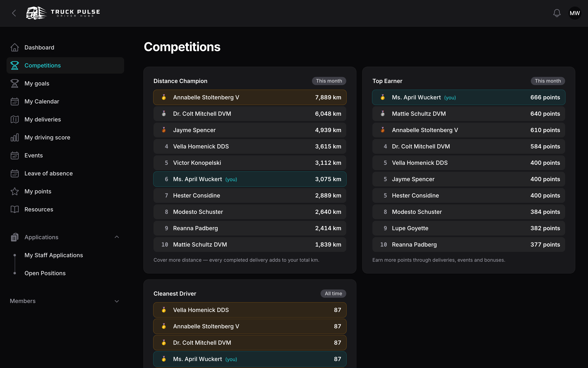This screenshot has height=368, width=588.
Task: Click Members section label
Action: point(23,301)
